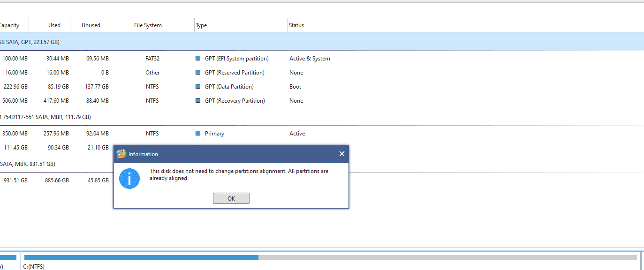This screenshot has height=270, width=644.
Task: Select the 'GPT (EFI System partition)' type cell
Action: point(237,59)
